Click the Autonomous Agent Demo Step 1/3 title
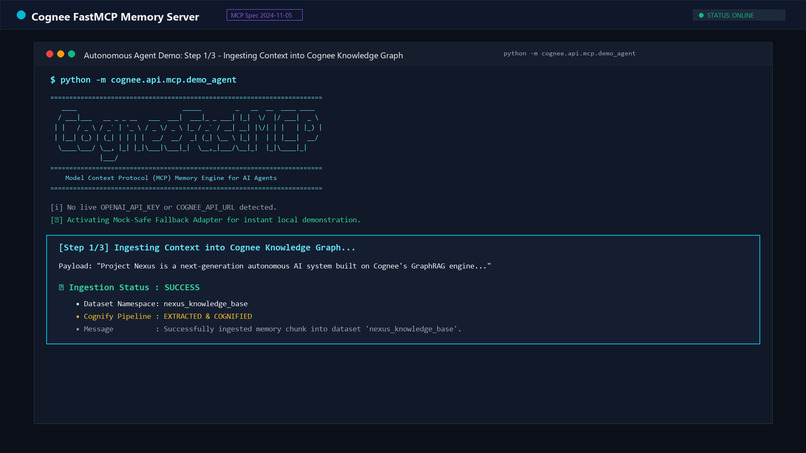Viewport: 806px width, 453px height. pyautogui.click(x=243, y=56)
